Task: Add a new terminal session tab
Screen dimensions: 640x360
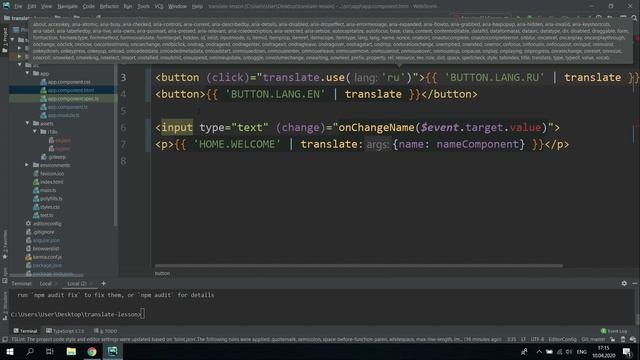Action: click(103, 283)
